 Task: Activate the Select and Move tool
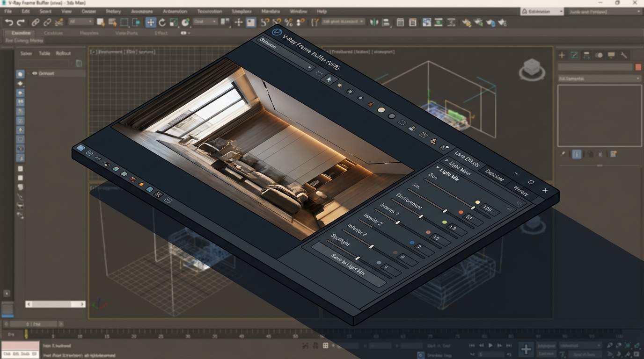pyautogui.click(x=151, y=22)
